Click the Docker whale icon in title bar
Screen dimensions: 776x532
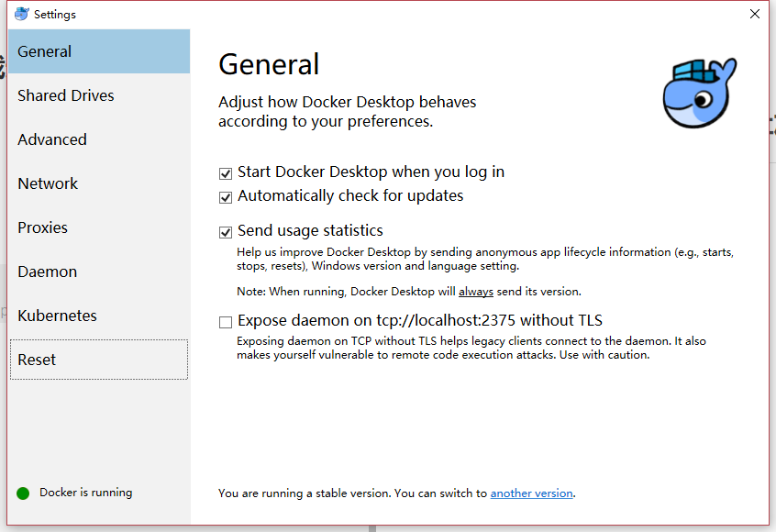(x=22, y=14)
